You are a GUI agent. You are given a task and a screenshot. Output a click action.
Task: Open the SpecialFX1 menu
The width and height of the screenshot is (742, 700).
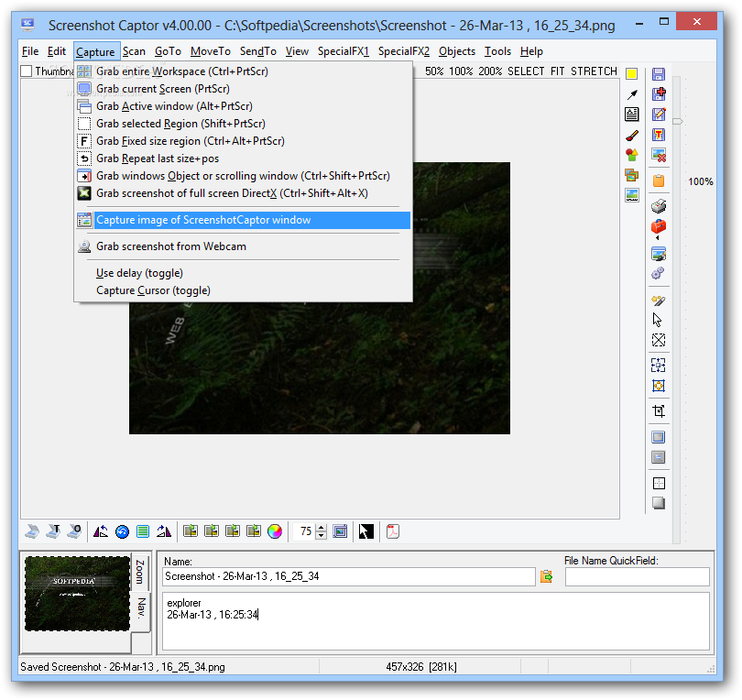(344, 51)
